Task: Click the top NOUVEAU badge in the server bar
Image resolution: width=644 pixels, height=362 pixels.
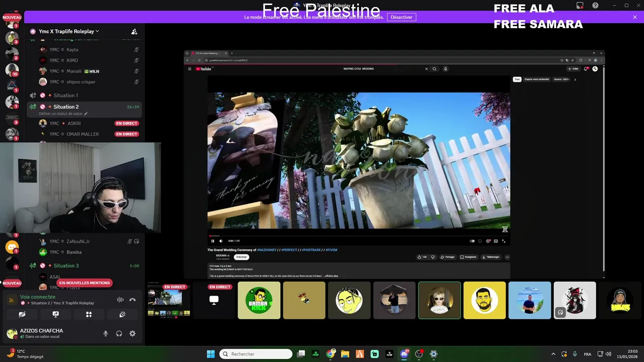Action: [12, 17]
